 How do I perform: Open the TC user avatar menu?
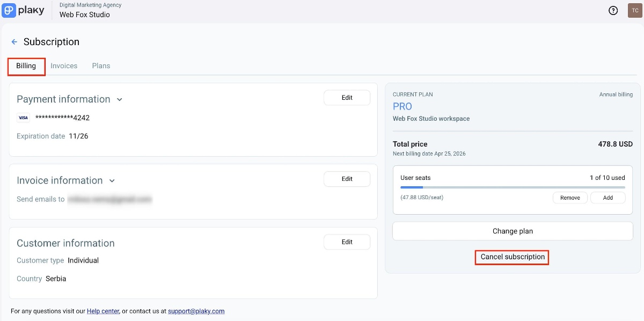(x=634, y=10)
